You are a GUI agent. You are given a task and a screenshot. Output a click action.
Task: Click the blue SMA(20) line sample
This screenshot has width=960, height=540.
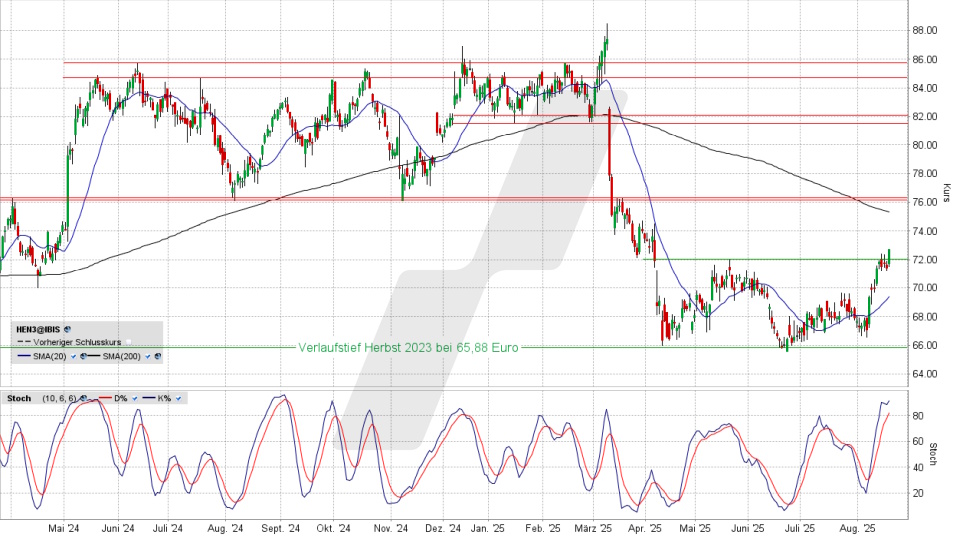coord(24,356)
